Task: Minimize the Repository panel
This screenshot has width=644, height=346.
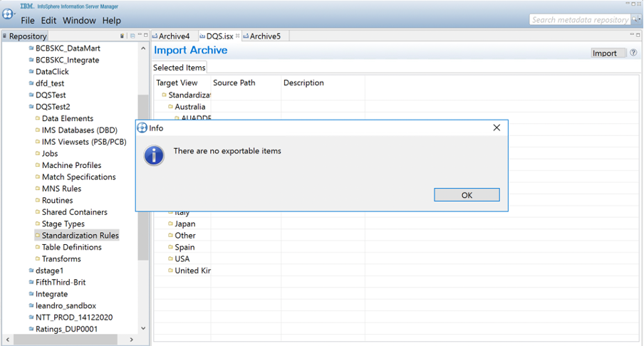Action: [139, 35]
